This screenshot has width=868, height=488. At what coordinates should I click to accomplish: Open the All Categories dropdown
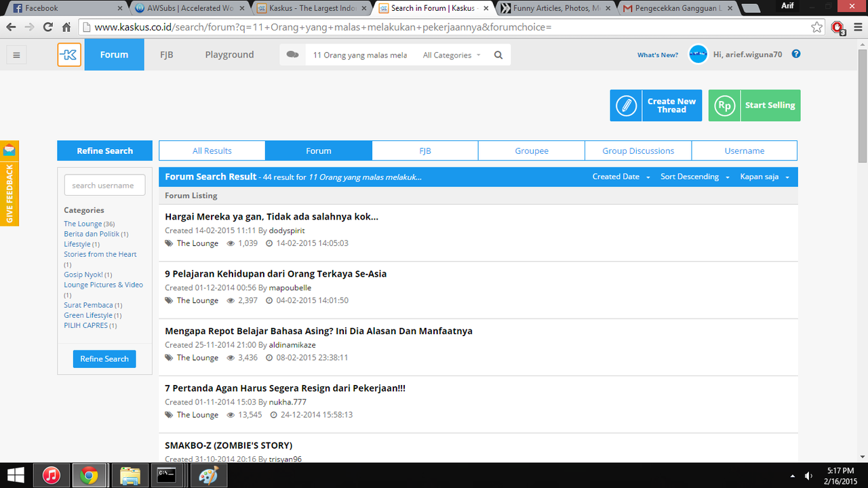coord(452,55)
